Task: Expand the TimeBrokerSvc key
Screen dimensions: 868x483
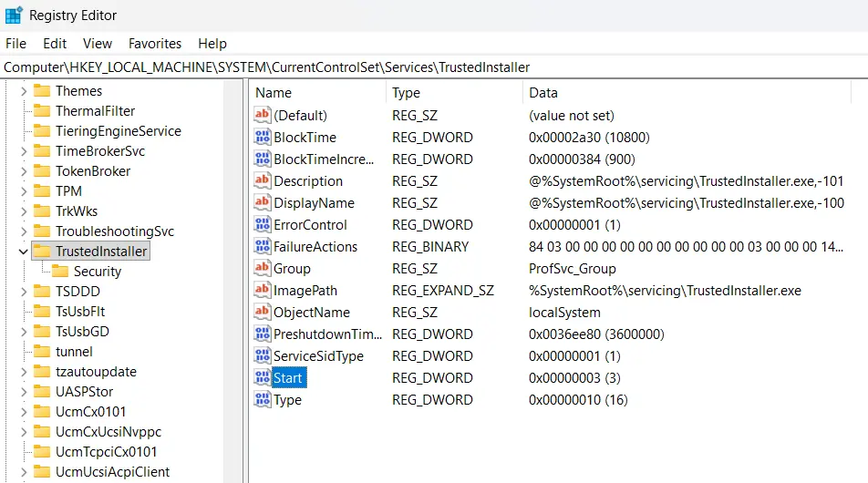Action: [24, 151]
